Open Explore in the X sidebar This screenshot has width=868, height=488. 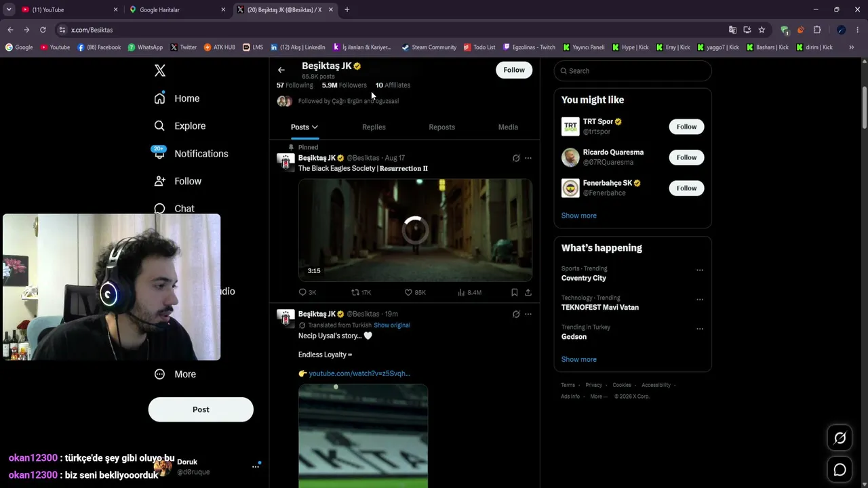pyautogui.click(x=180, y=126)
